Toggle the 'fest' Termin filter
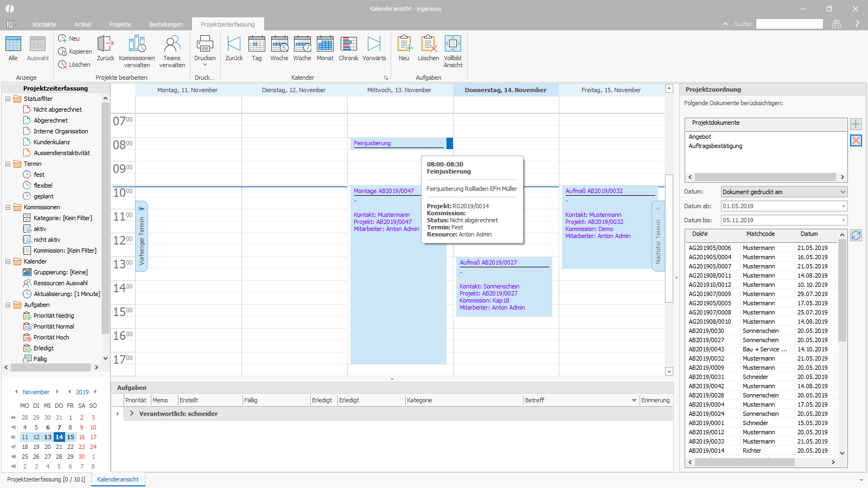Image resolution: width=868 pixels, height=488 pixels. point(39,175)
